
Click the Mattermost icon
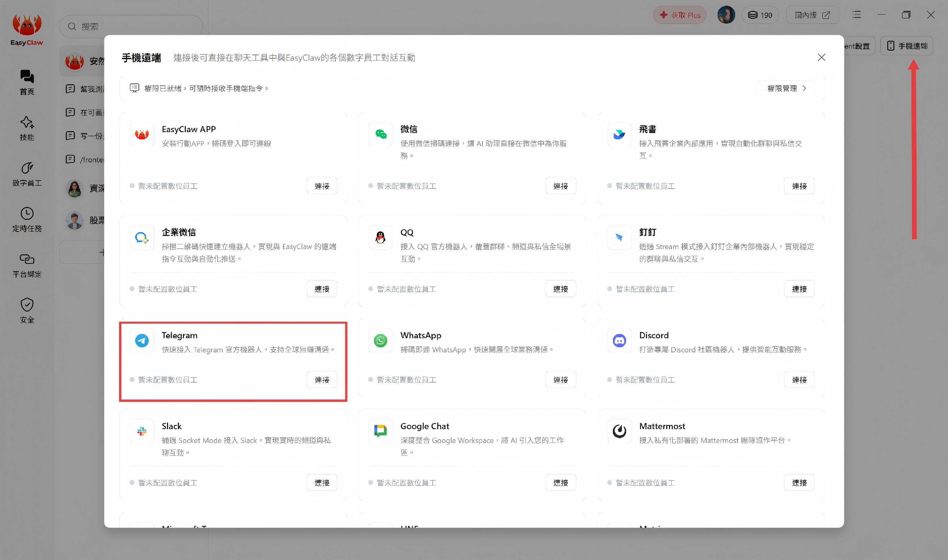tap(619, 431)
